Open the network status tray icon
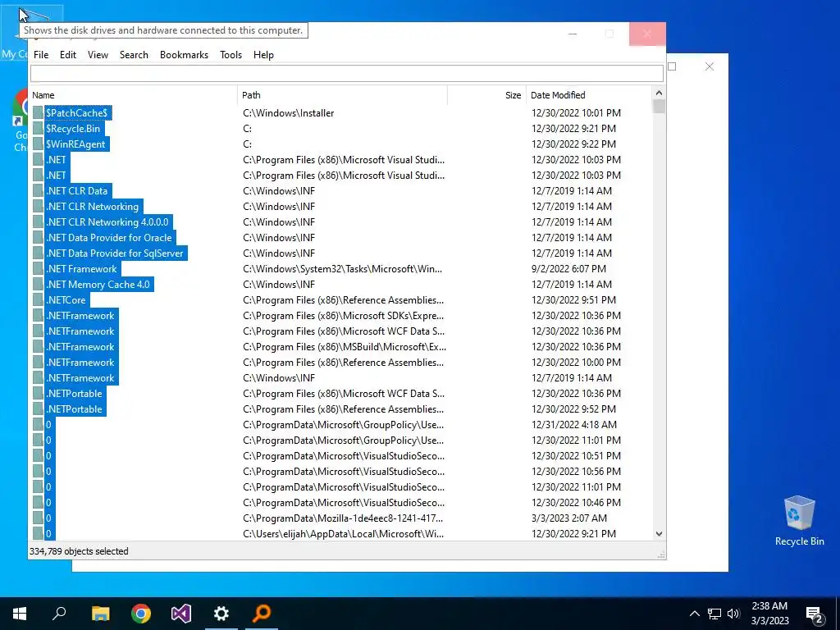The height and width of the screenshot is (630, 840). pyautogui.click(x=714, y=614)
